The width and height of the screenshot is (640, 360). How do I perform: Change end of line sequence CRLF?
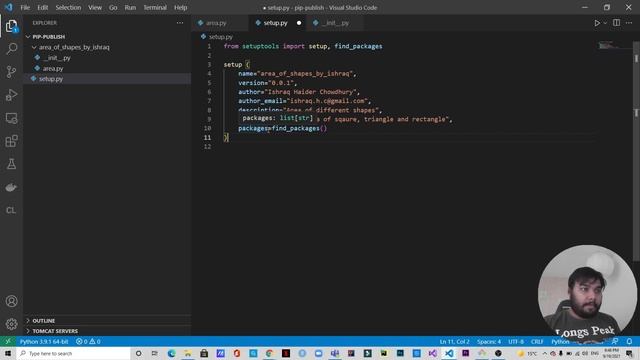coord(537,341)
